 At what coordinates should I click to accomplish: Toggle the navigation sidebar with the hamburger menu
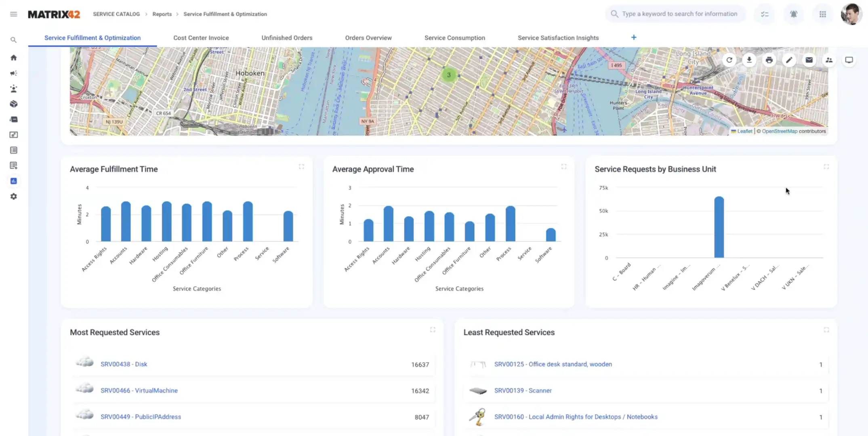pos(13,14)
